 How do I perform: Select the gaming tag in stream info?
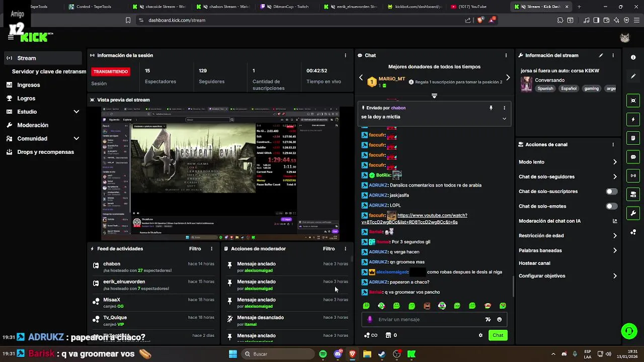pyautogui.click(x=591, y=88)
